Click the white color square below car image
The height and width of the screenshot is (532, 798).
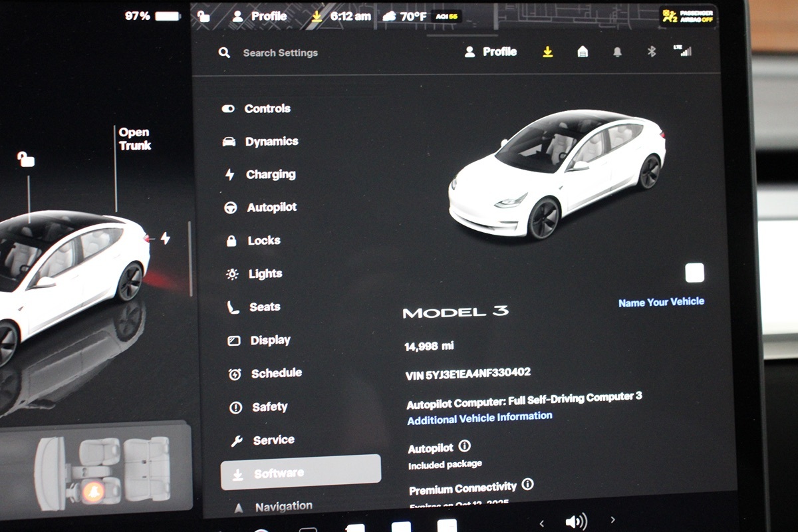tap(694, 273)
